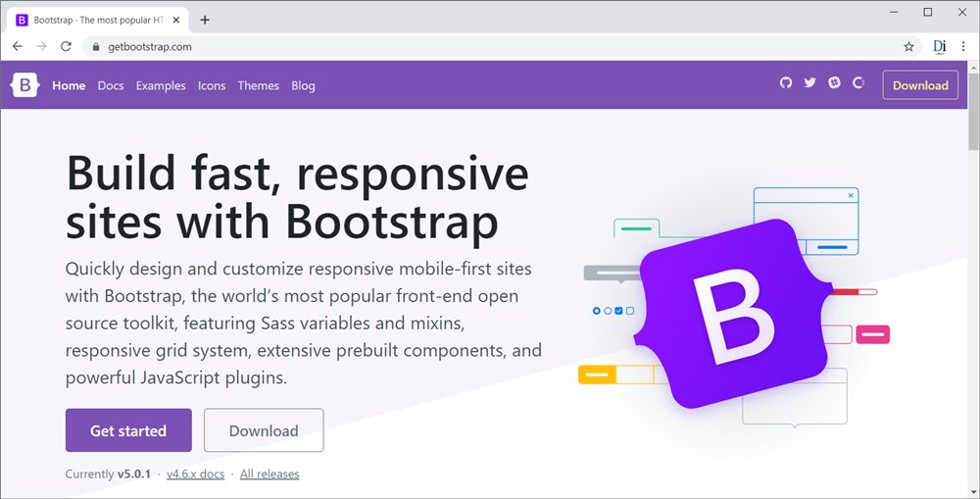980x499 pixels.
Task: Open the Docs navbar item
Action: pos(111,85)
